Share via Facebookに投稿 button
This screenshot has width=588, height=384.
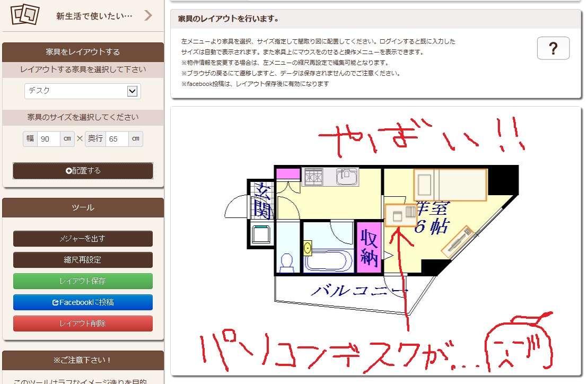83,302
